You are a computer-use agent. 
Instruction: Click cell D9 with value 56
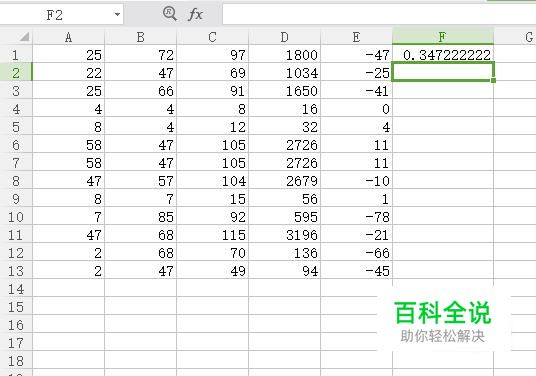[285, 199]
